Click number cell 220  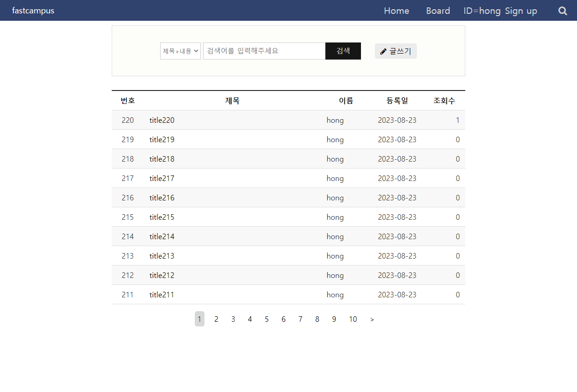pos(128,120)
